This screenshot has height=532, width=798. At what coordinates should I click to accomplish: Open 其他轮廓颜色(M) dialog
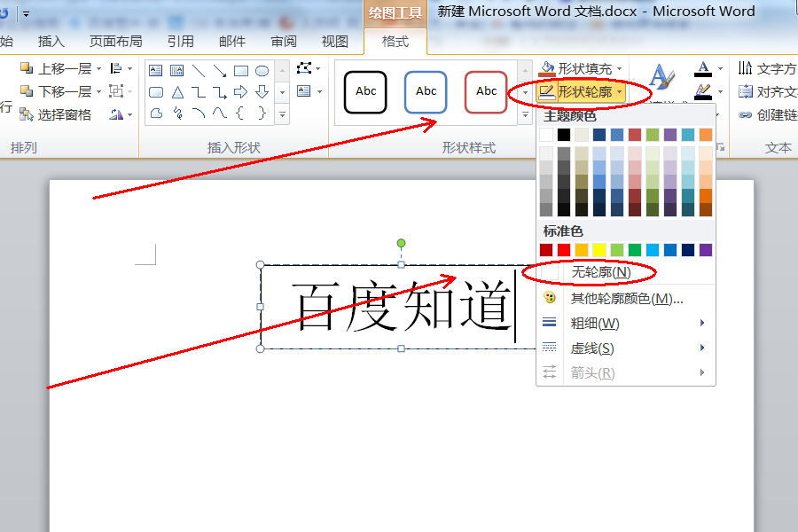click(x=626, y=298)
